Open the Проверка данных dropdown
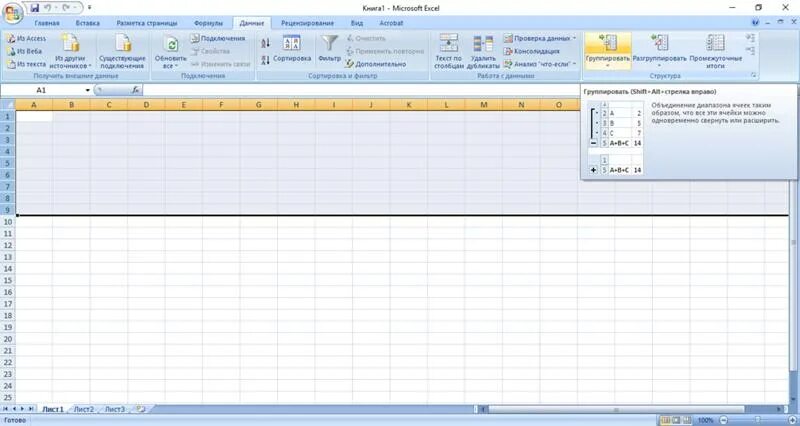 click(x=540, y=39)
